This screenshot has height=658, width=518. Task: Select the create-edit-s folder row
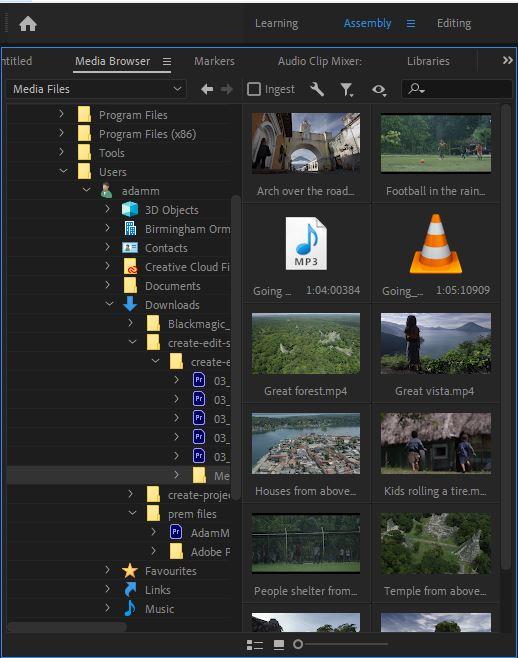(188, 343)
